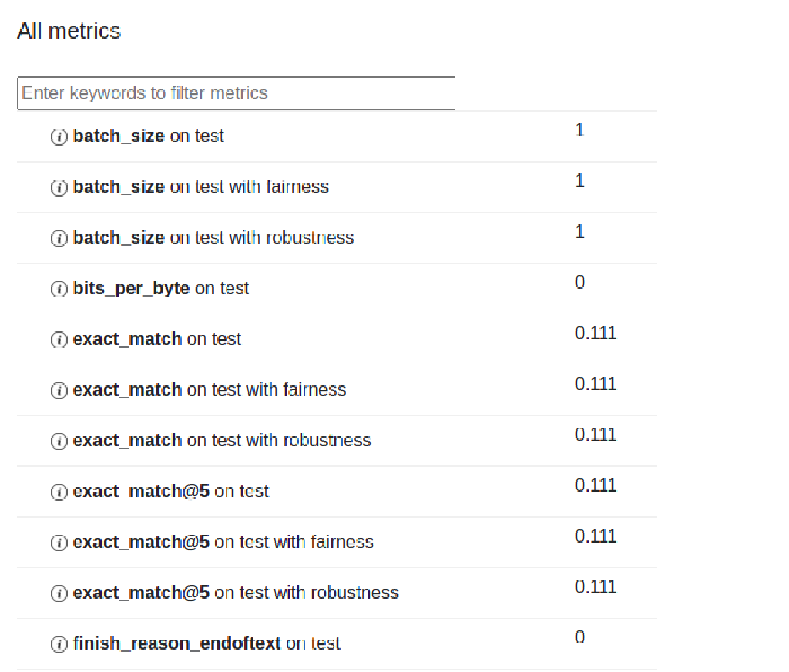Open the exact_match on test metric
Viewport: 789px width, 672px height.
click(x=156, y=339)
